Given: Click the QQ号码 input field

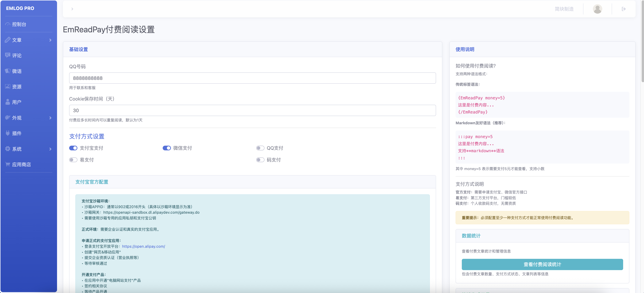Looking at the screenshot, I should [x=252, y=78].
